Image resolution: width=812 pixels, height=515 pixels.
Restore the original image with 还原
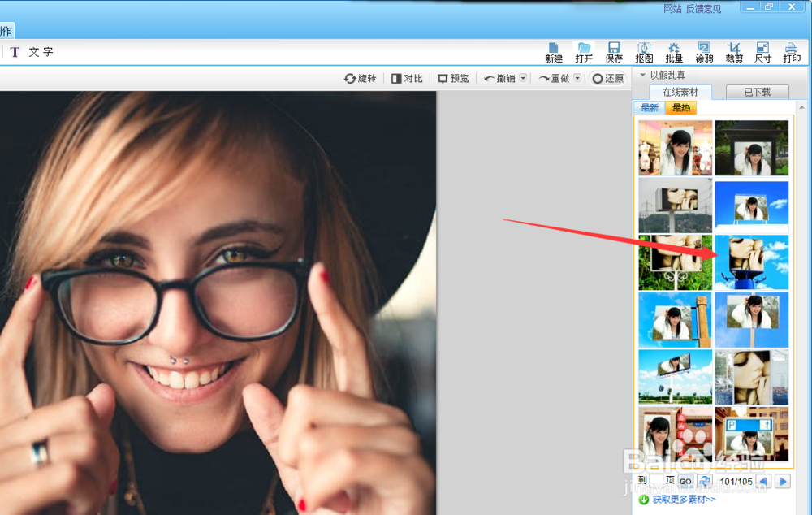[x=608, y=78]
